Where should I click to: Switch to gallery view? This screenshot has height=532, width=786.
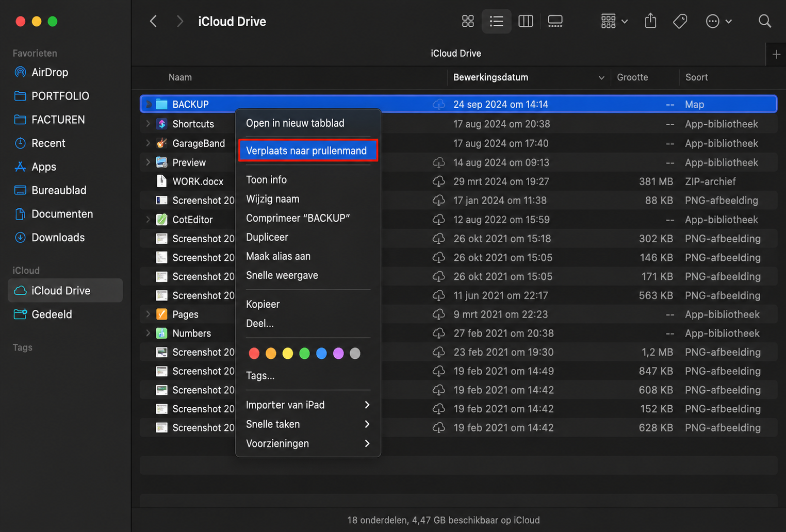(555, 21)
